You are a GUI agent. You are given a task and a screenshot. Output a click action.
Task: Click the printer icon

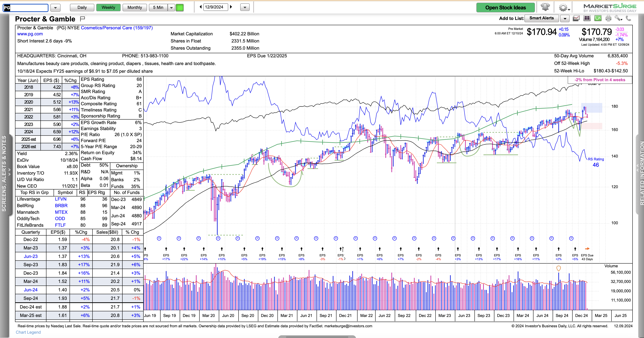608,18
